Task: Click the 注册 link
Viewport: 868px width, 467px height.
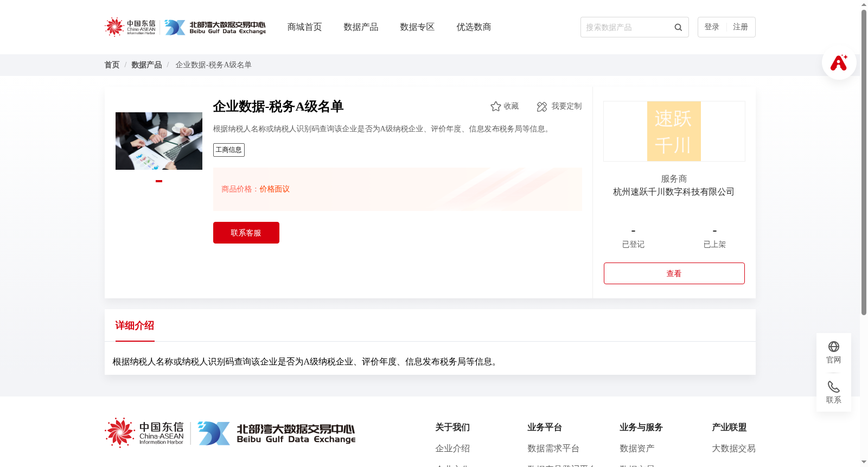Action: [741, 27]
